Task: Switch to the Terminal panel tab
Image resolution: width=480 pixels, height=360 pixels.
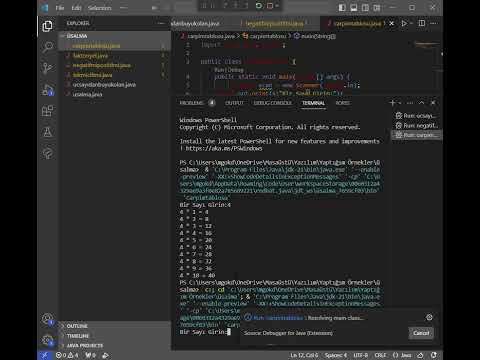Action: point(313,103)
